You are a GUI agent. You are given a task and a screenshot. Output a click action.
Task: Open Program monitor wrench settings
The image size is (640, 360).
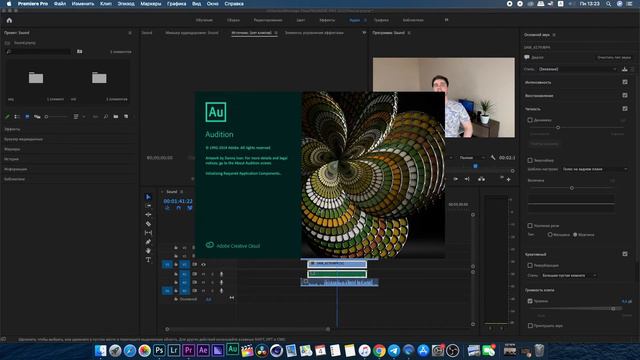click(x=493, y=158)
